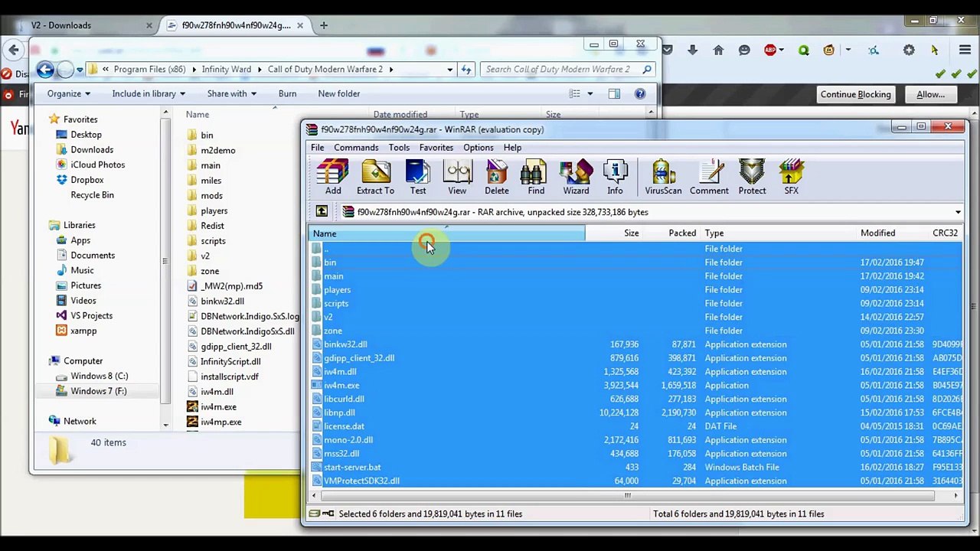This screenshot has height=551, width=980.
Task: Open the WinRAR Help menu
Action: (512, 148)
